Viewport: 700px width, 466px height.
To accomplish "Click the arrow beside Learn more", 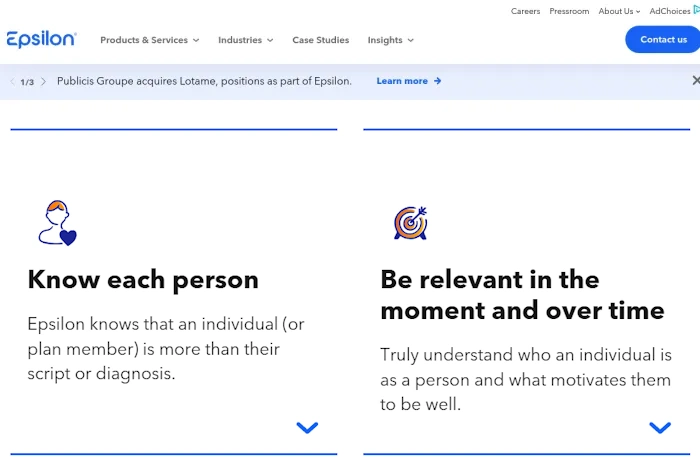I will [x=438, y=81].
